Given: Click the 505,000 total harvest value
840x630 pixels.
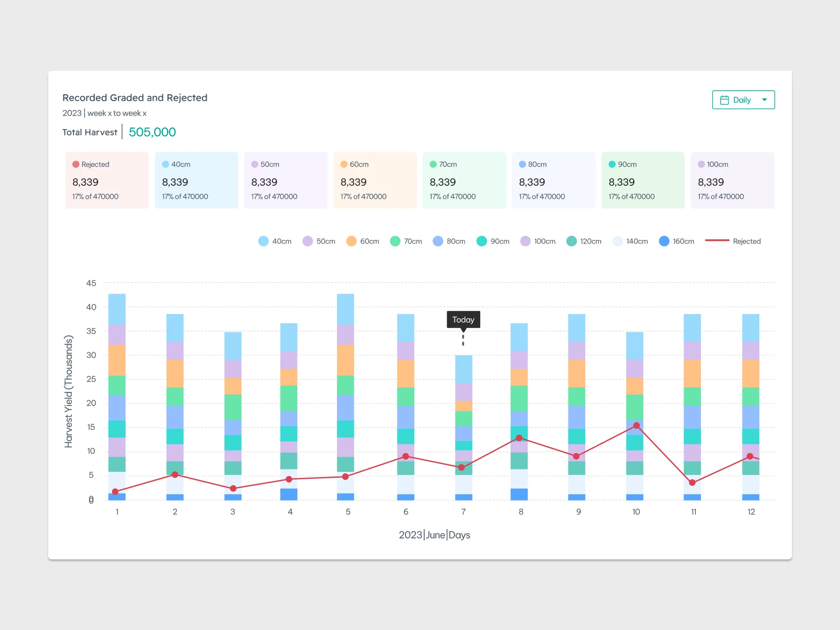Looking at the screenshot, I should (152, 132).
